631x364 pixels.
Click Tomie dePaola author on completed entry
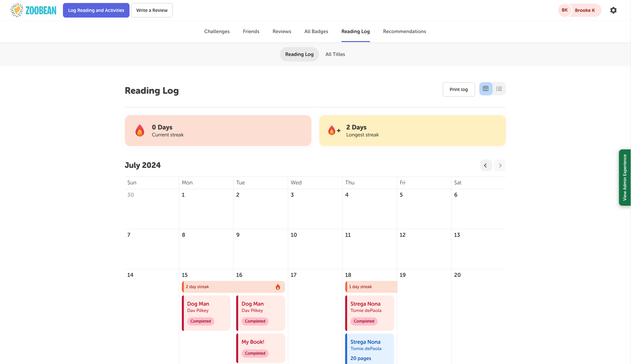point(366,310)
